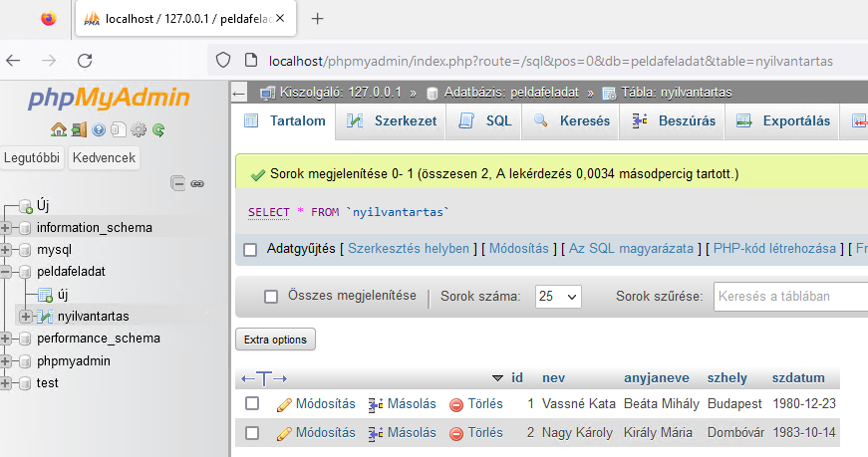Enable the Adatgyűjtés checkbox
This screenshot has width=868, height=457.
point(250,249)
